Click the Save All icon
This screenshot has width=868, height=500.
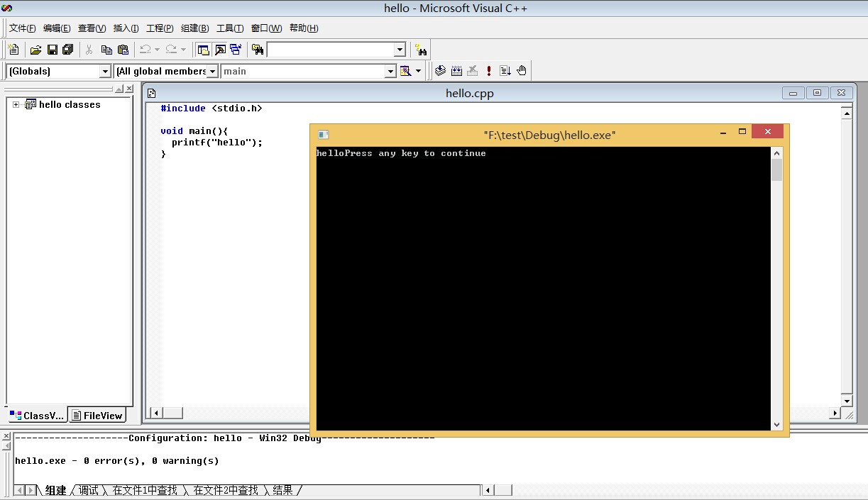tap(68, 50)
